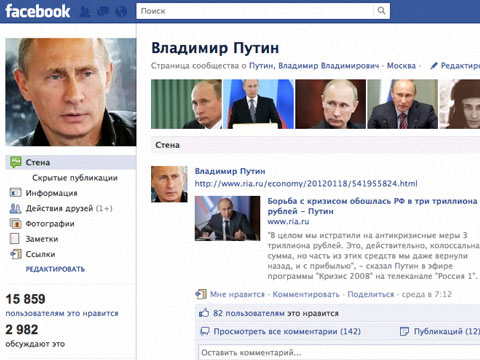The height and width of the screenshot is (360, 480).
Task: Open photo at podium with flags
Action: coord(259,104)
